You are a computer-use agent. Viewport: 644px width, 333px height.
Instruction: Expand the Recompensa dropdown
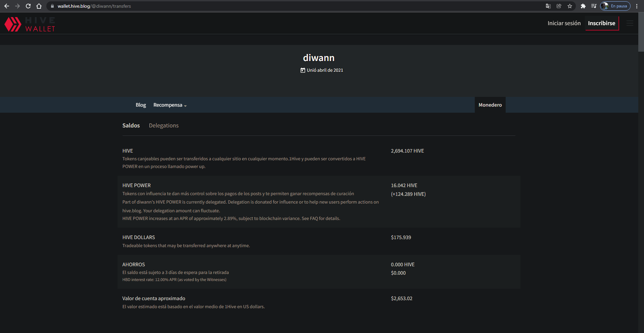(170, 105)
